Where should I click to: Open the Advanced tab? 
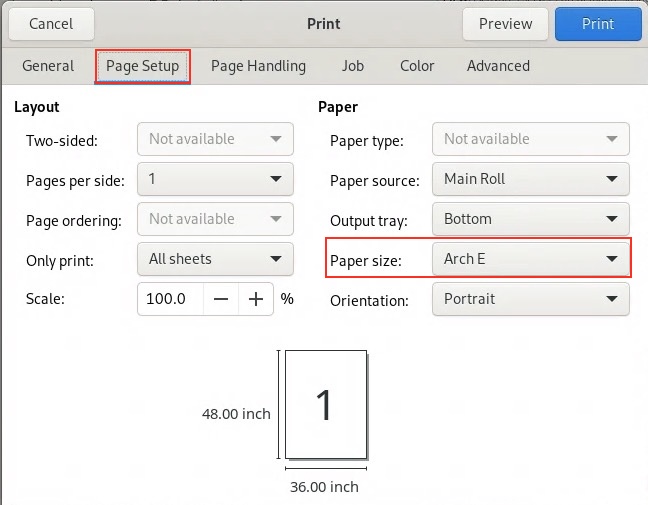pyautogui.click(x=498, y=66)
